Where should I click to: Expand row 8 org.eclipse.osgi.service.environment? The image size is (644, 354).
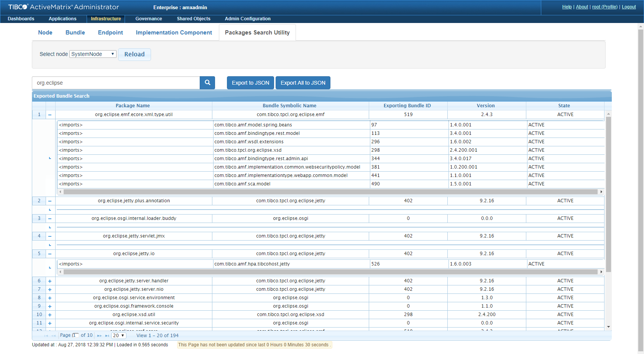[50, 298]
